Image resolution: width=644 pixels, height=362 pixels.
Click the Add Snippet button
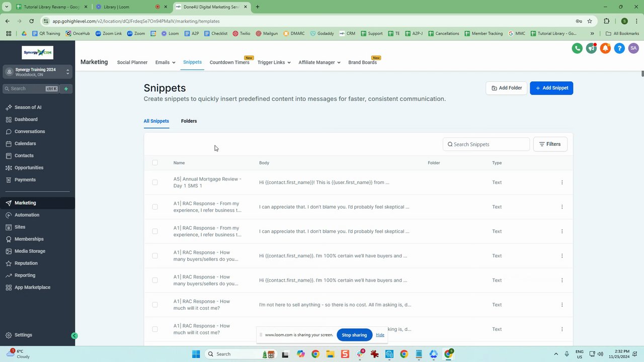[551, 88]
